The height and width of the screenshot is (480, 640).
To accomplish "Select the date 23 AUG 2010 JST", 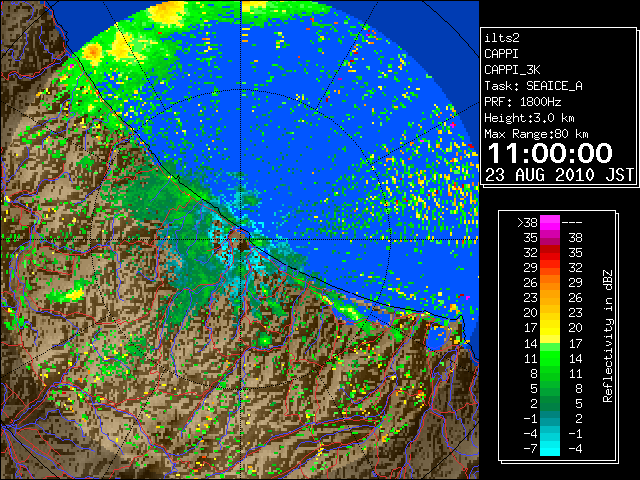I will [559, 175].
